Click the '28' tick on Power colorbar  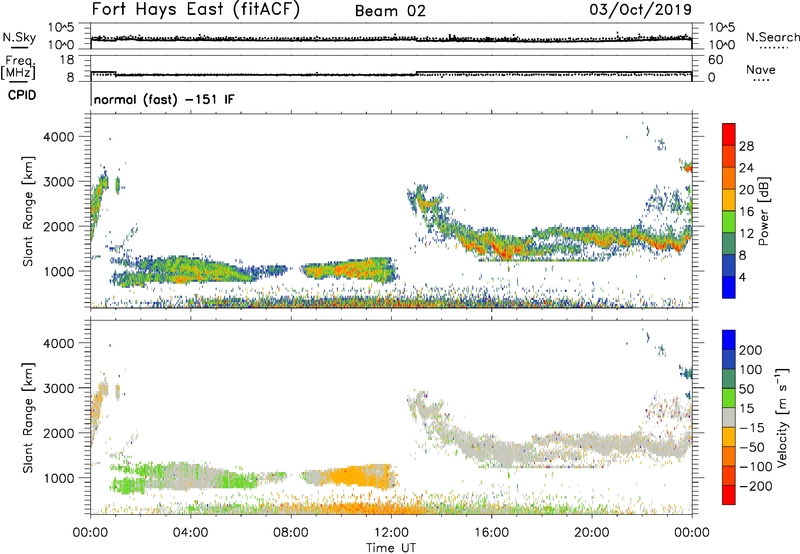(746, 146)
